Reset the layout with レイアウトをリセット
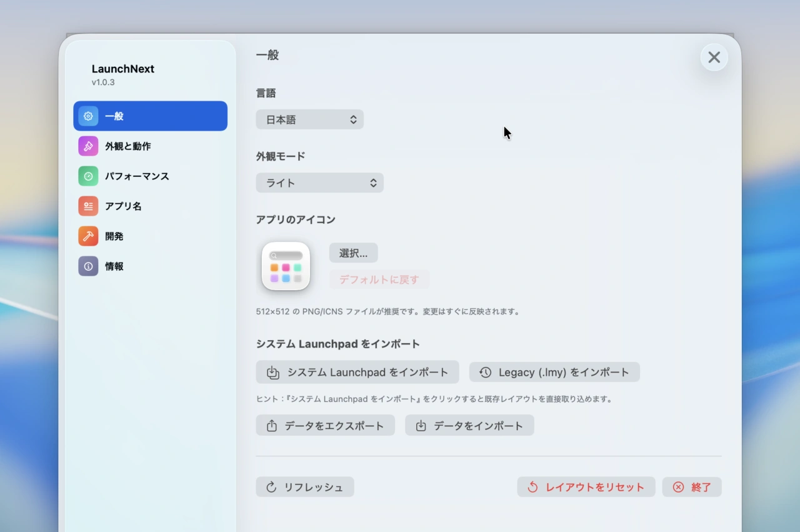Image resolution: width=800 pixels, height=532 pixels. [586, 487]
